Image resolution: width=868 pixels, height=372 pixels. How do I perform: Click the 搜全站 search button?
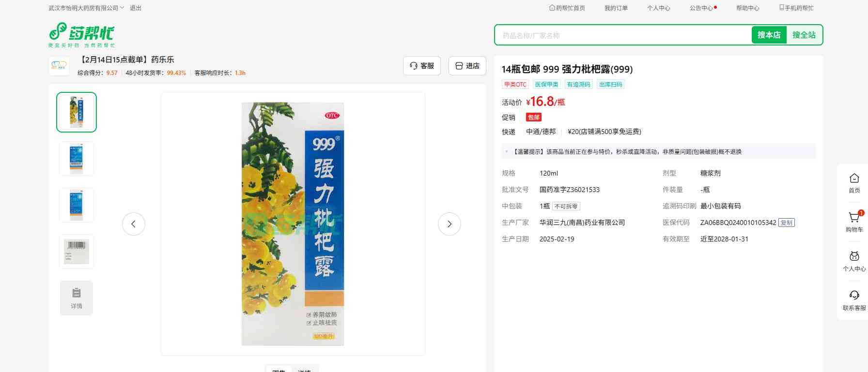coord(804,35)
